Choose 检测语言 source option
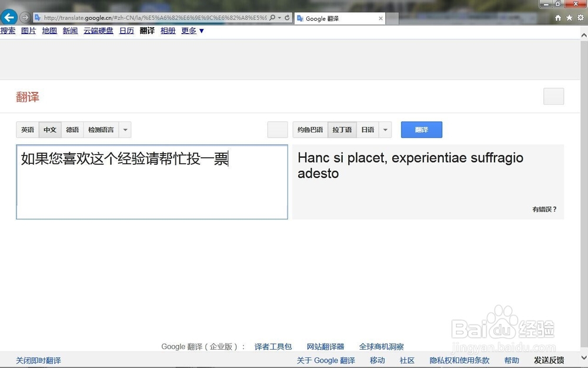The image size is (588, 368). [x=101, y=130]
